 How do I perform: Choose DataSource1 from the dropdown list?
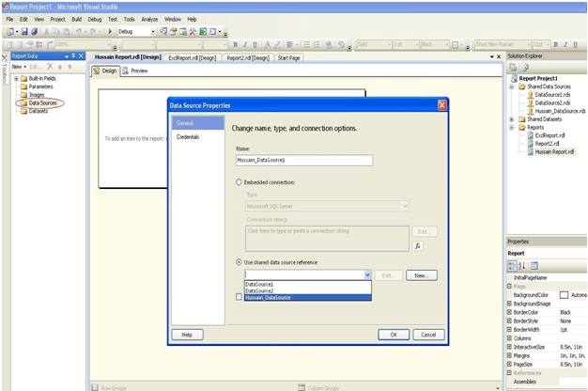[308, 285]
